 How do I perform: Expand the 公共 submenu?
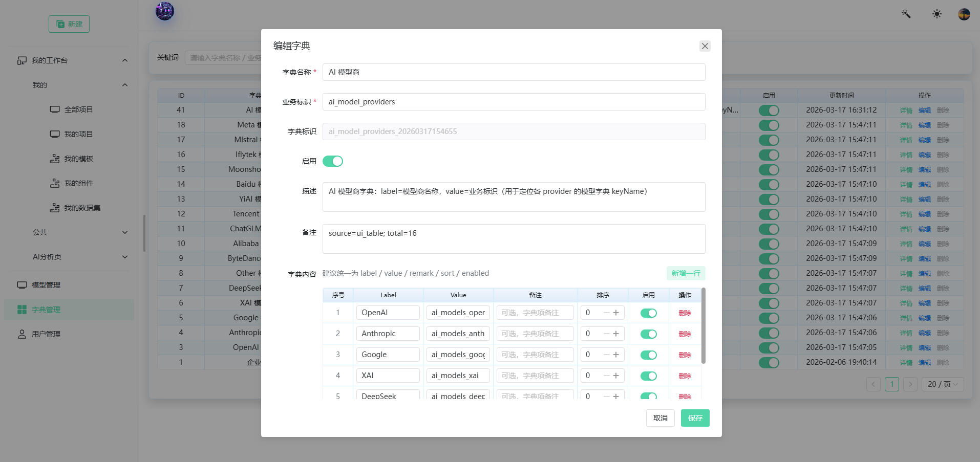125,232
